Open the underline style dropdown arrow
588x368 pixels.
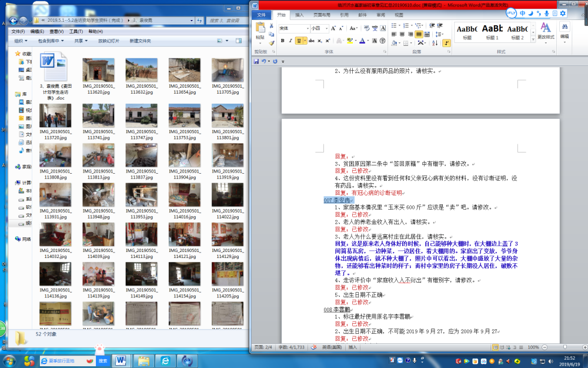[x=305, y=41]
